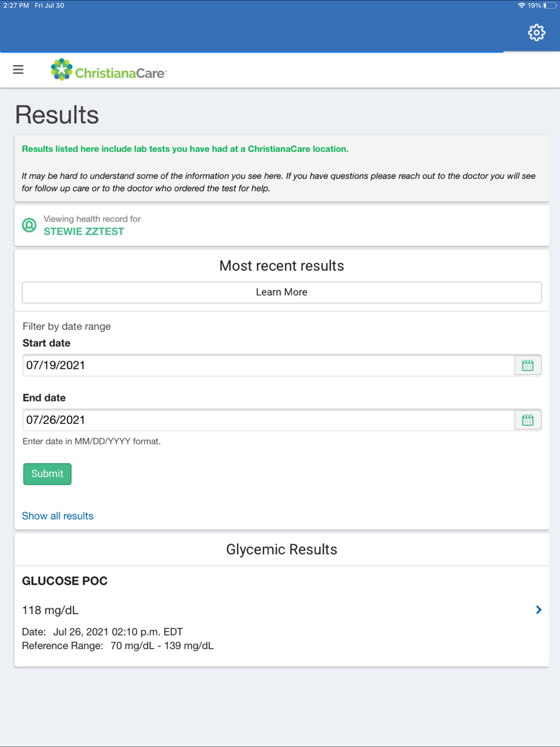This screenshot has width=560, height=747.
Task: Tap the Wi-Fi status icon
Action: 521,6
